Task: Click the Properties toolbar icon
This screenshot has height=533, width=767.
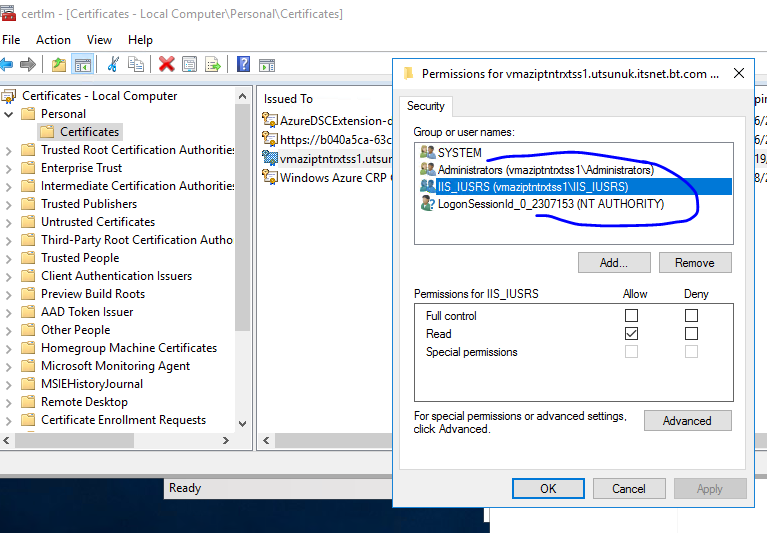Action: click(x=189, y=64)
